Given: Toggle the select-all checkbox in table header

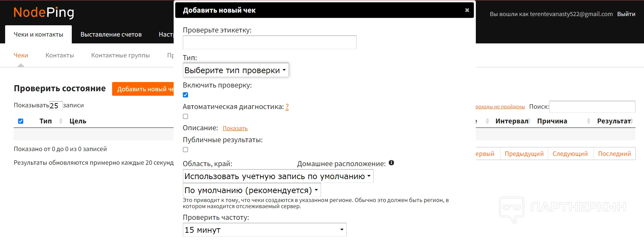Looking at the screenshot, I should (x=21, y=121).
